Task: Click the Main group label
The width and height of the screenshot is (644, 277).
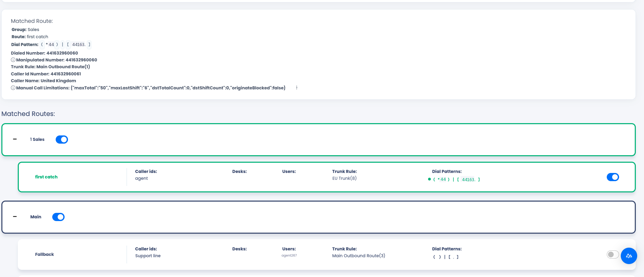Action: pyautogui.click(x=36, y=217)
